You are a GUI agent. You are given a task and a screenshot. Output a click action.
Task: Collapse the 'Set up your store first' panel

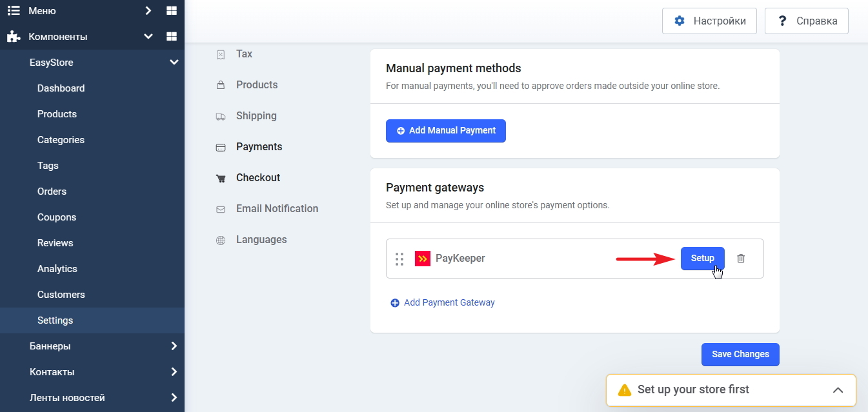[838, 390]
